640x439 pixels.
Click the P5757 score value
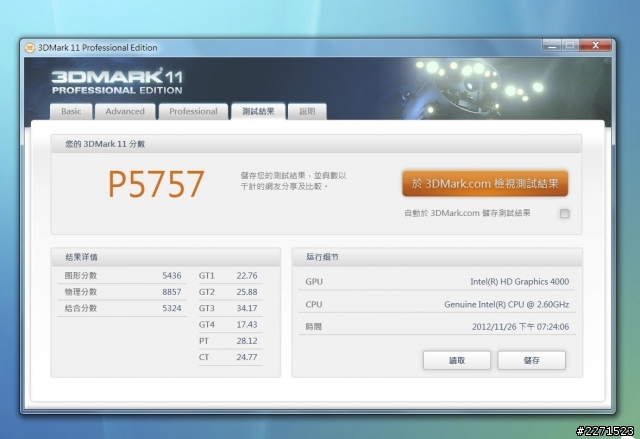tap(156, 184)
